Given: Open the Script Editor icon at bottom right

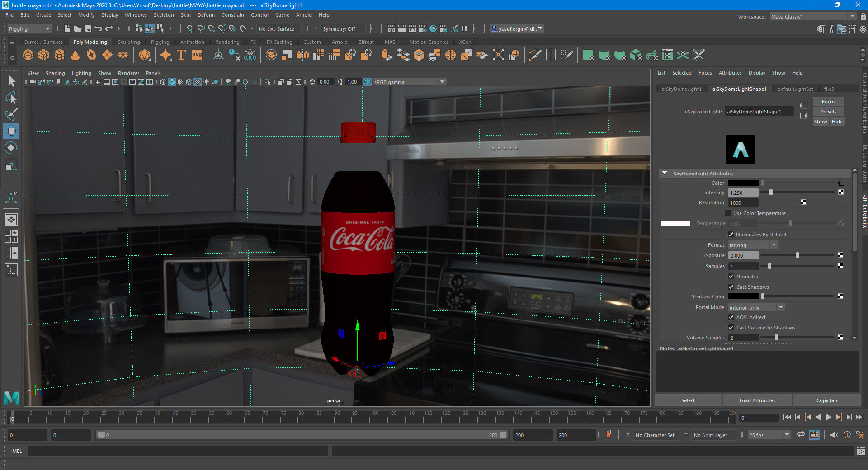Looking at the screenshot, I should coord(861,451).
